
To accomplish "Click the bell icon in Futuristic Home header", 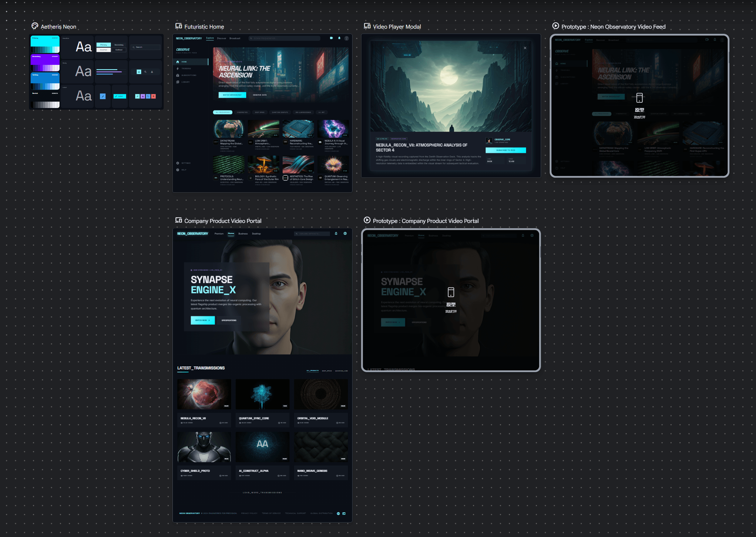I will click(x=339, y=38).
